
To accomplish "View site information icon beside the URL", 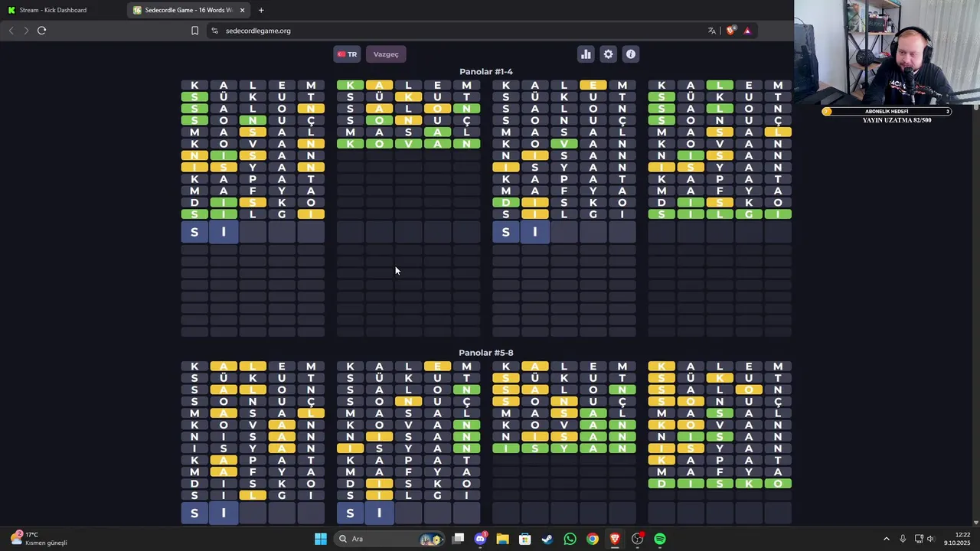I will [x=215, y=31].
